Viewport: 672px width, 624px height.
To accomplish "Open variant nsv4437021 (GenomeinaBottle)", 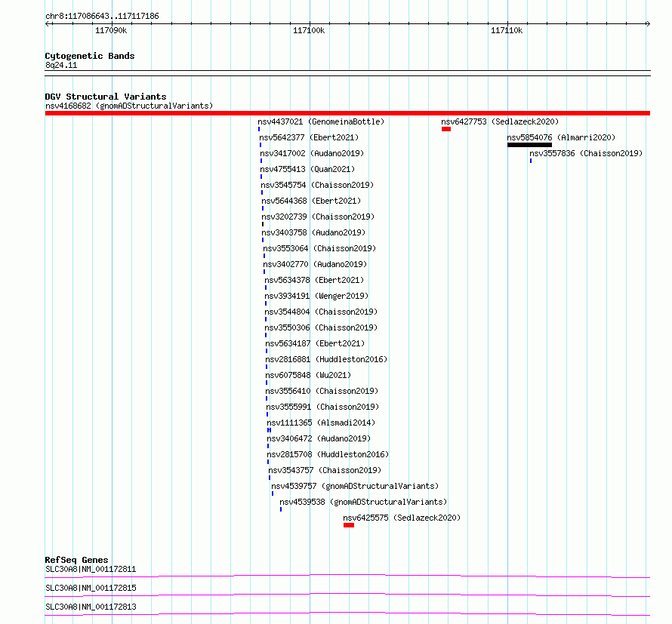I will (x=321, y=121).
